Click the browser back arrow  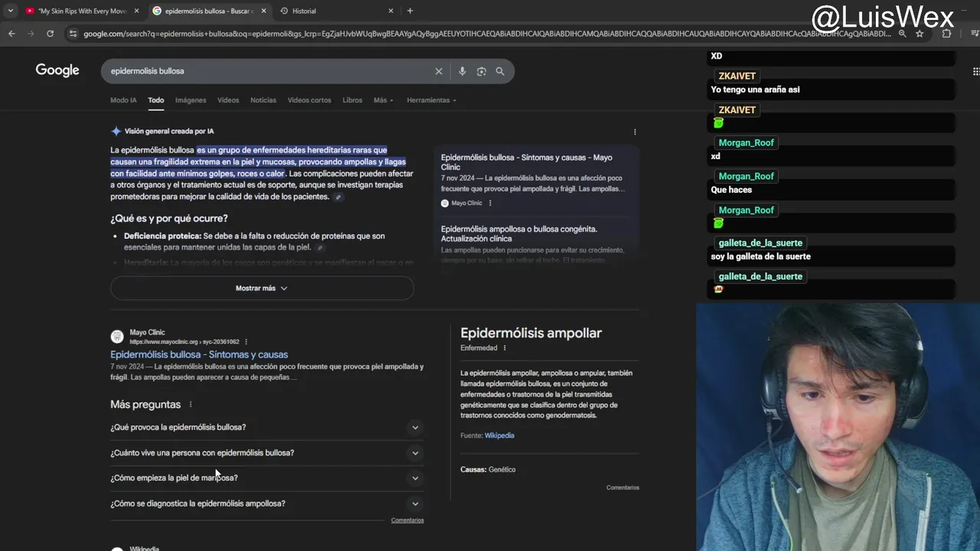pyautogui.click(x=11, y=34)
